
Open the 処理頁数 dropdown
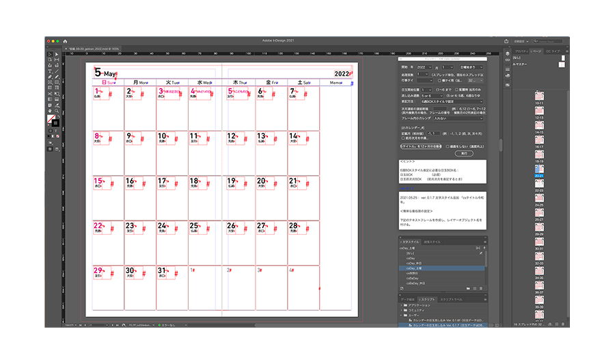422,74
